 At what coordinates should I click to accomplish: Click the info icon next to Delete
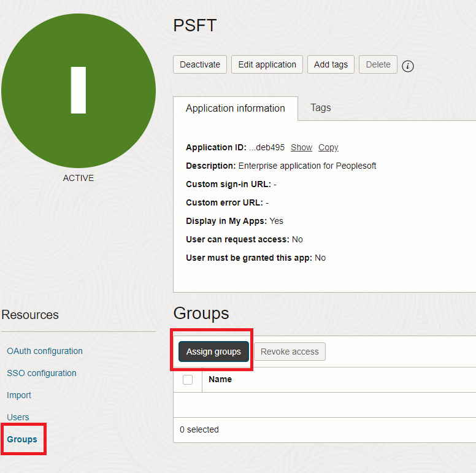click(x=407, y=66)
